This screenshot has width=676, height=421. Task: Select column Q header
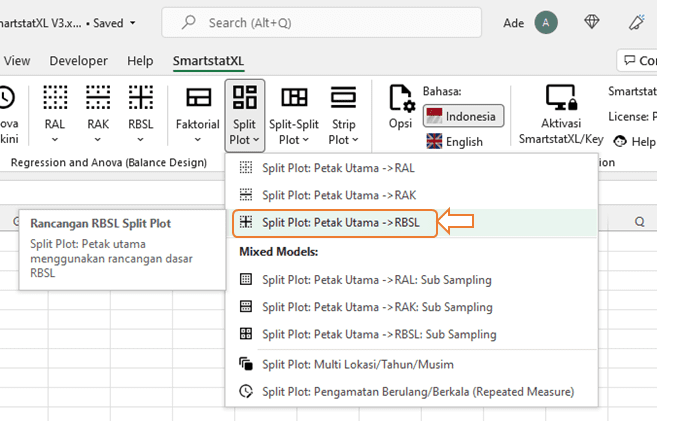[639, 221]
